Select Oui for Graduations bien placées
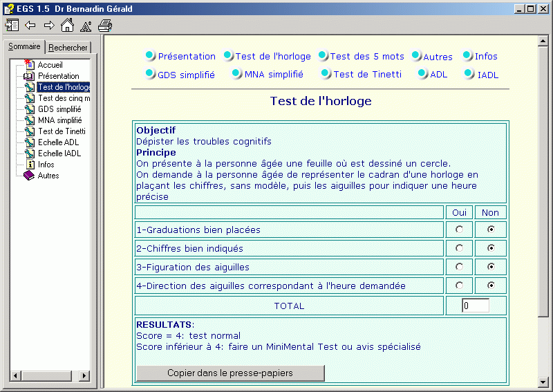This screenshot has height=392, width=553. click(459, 230)
